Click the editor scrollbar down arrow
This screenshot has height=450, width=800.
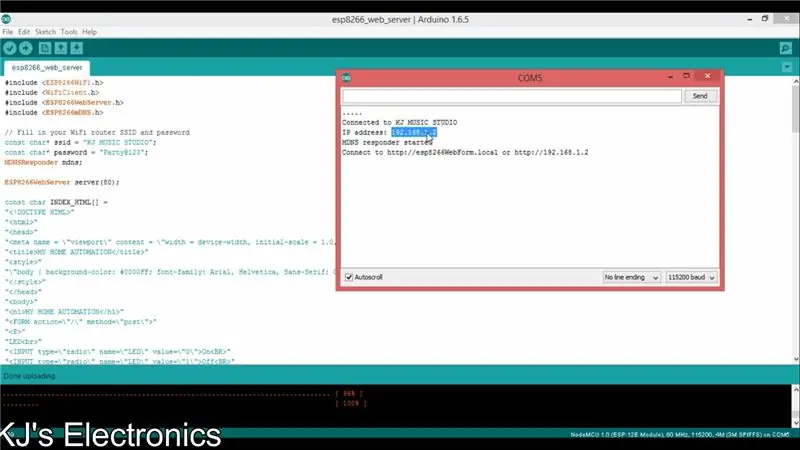796,360
